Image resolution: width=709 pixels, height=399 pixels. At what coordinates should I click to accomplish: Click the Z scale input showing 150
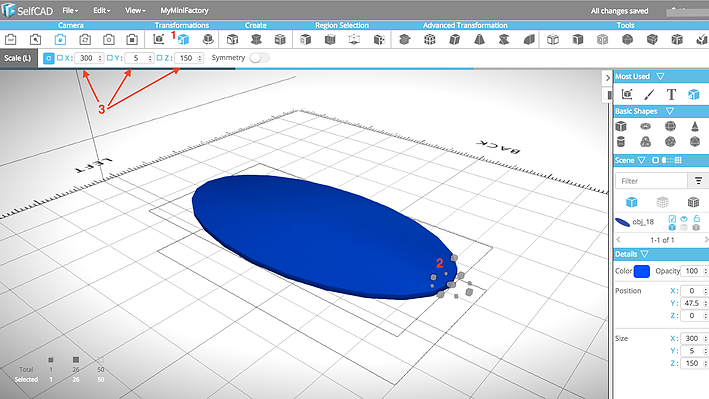pyautogui.click(x=189, y=58)
